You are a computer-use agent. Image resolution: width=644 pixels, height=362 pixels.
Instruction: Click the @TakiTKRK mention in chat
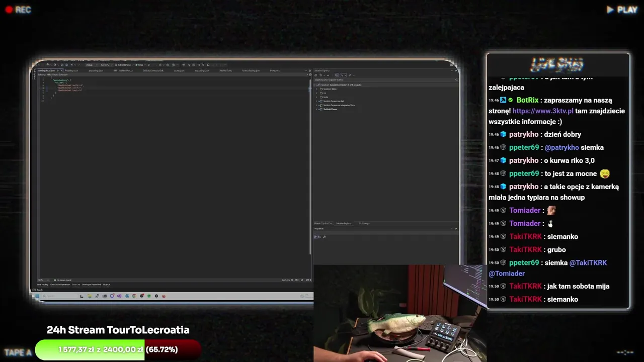(x=588, y=262)
